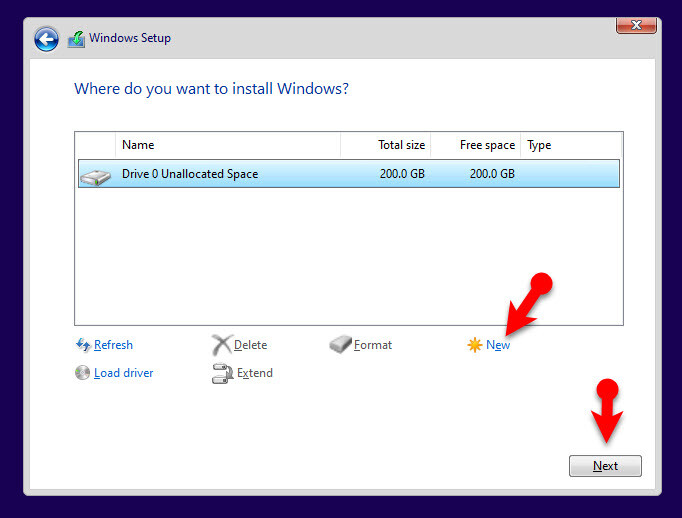This screenshot has height=518, width=682.
Task: Click the Format drive icon
Action: click(340, 344)
